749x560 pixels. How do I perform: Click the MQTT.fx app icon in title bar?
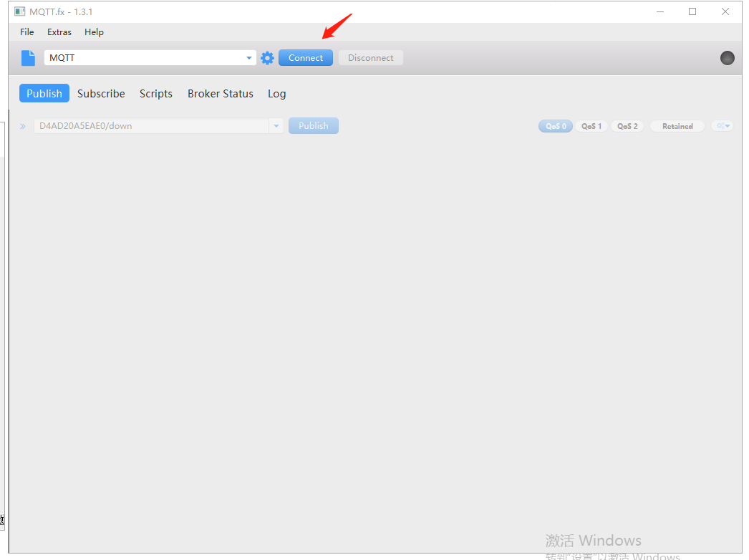pos(20,11)
